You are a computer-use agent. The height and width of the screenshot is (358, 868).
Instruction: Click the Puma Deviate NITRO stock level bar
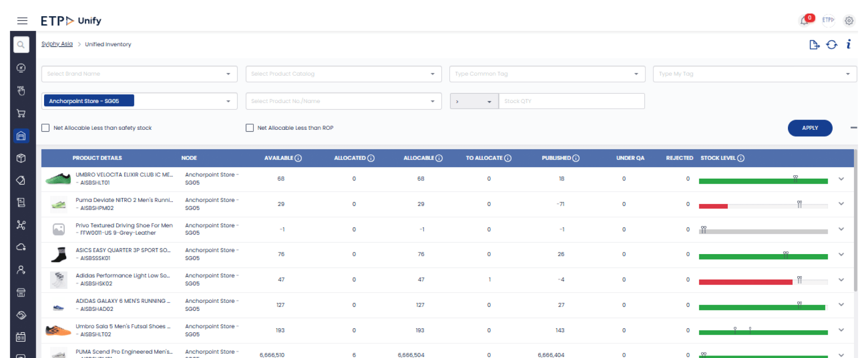(763, 206)
